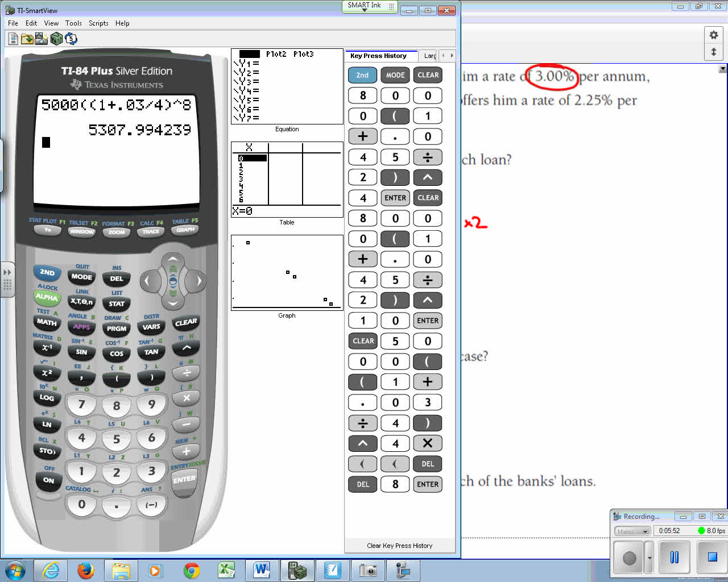Open the View menu
728x582 pixels.
[x=51, y=23]
